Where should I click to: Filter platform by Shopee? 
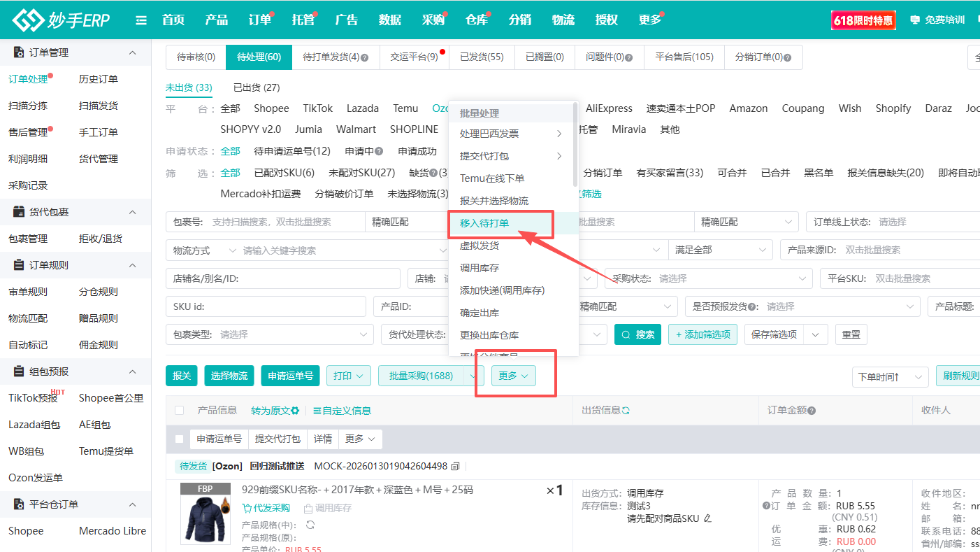point(271,108)
